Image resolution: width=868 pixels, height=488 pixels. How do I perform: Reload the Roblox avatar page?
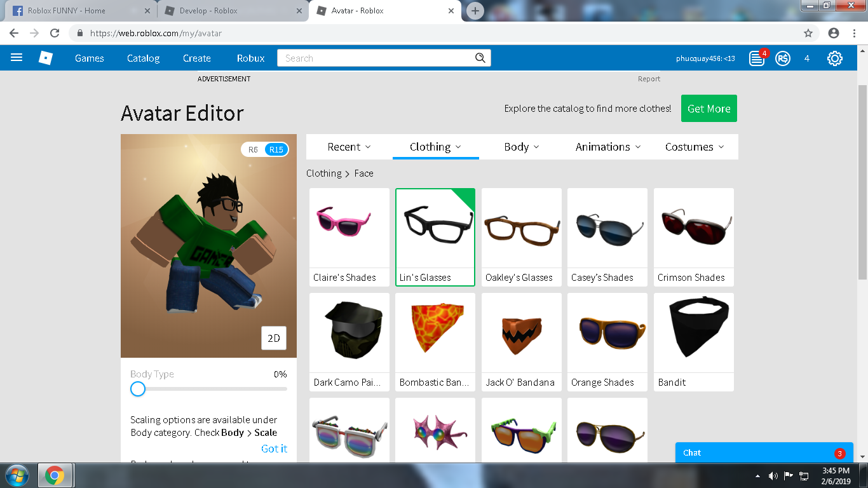(55, 33)
